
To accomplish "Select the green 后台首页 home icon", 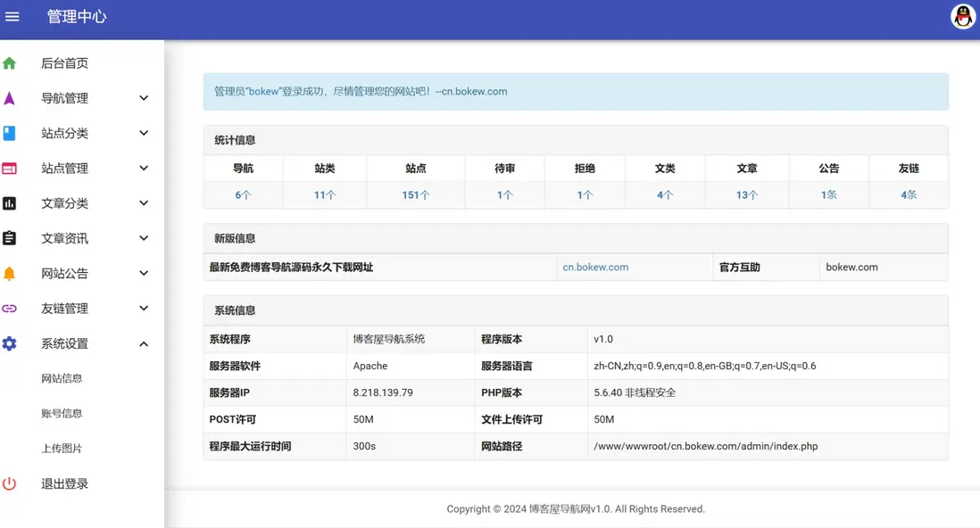I will [8, 62].
